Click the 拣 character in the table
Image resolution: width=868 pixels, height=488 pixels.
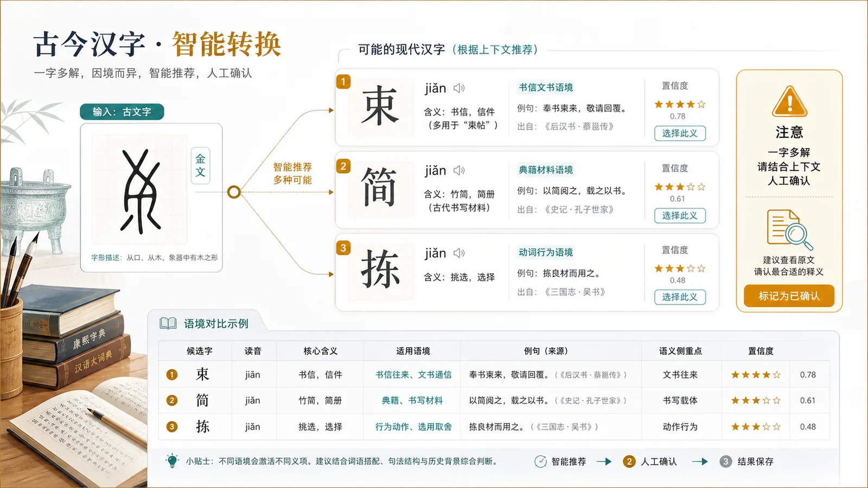click(x=202, y=427)
